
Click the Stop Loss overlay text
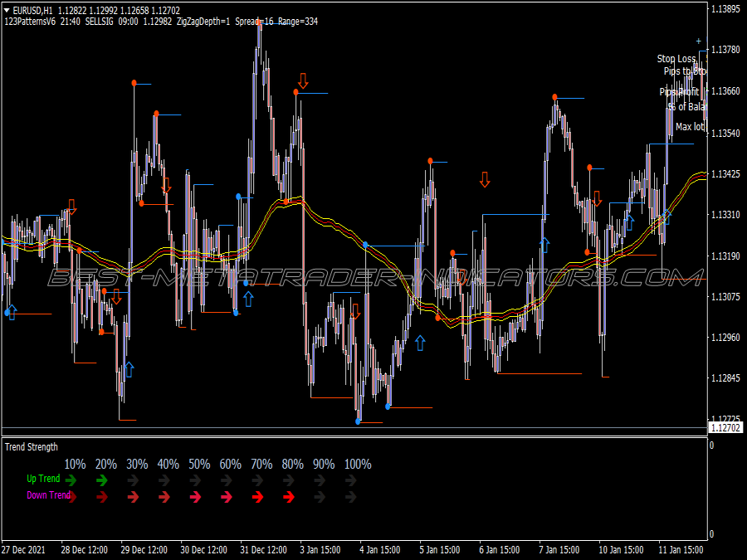tap(676, 59)
